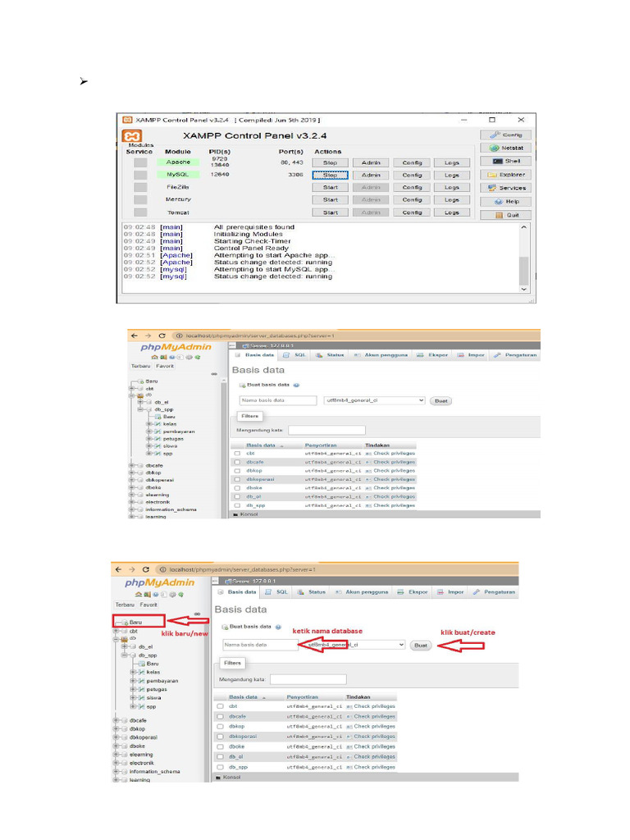Screen dimensions: 630x840
Task: Reload the page in the bottom browser window
Action: tap(145, 569)
